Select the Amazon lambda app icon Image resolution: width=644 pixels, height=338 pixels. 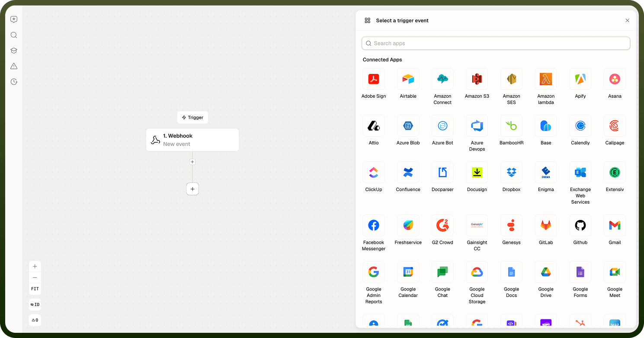(546, 79)
